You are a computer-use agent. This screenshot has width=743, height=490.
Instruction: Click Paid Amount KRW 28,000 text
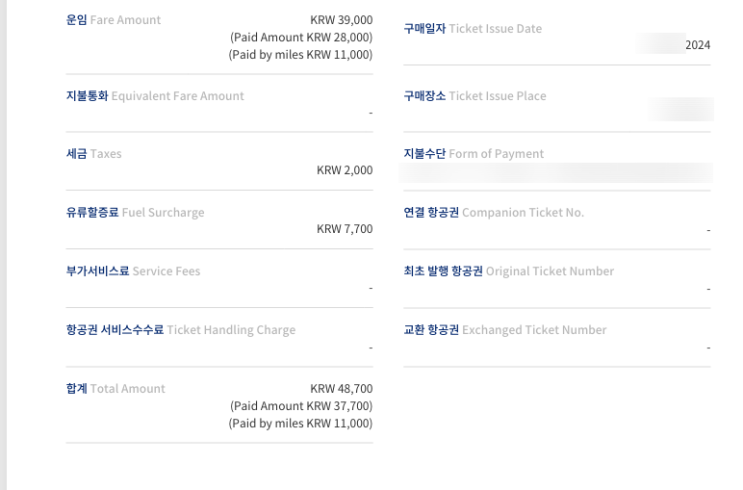tap(301, 37)
